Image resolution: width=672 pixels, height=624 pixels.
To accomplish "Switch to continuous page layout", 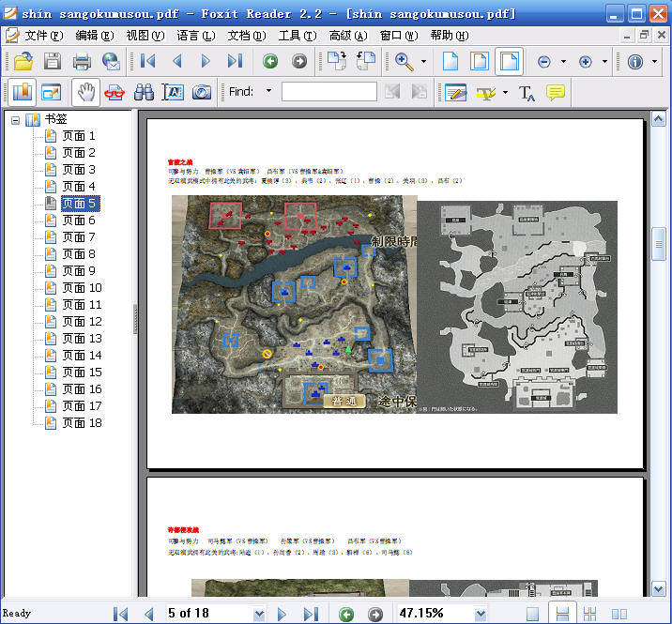I will point(562,614).
